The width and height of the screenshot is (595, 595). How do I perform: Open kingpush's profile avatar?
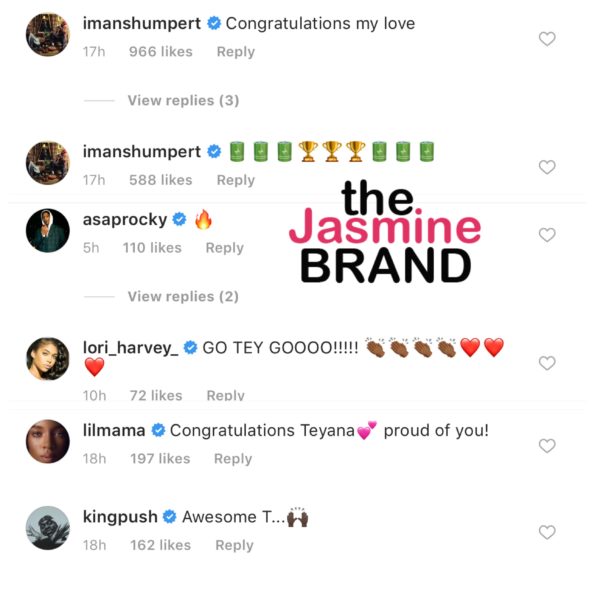pyautogui.click(x=48, y=527)
